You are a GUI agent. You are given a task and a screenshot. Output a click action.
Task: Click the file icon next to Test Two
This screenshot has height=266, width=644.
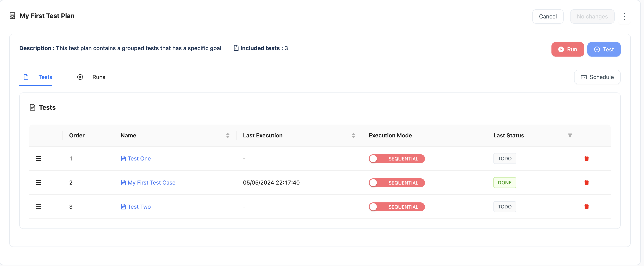pyautogui.click(x=123, y=207)
